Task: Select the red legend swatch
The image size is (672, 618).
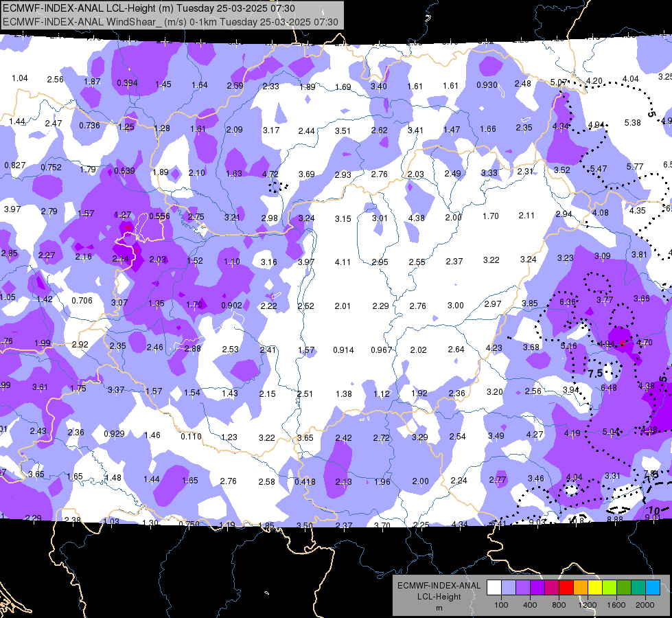Action: coord(566,588)
